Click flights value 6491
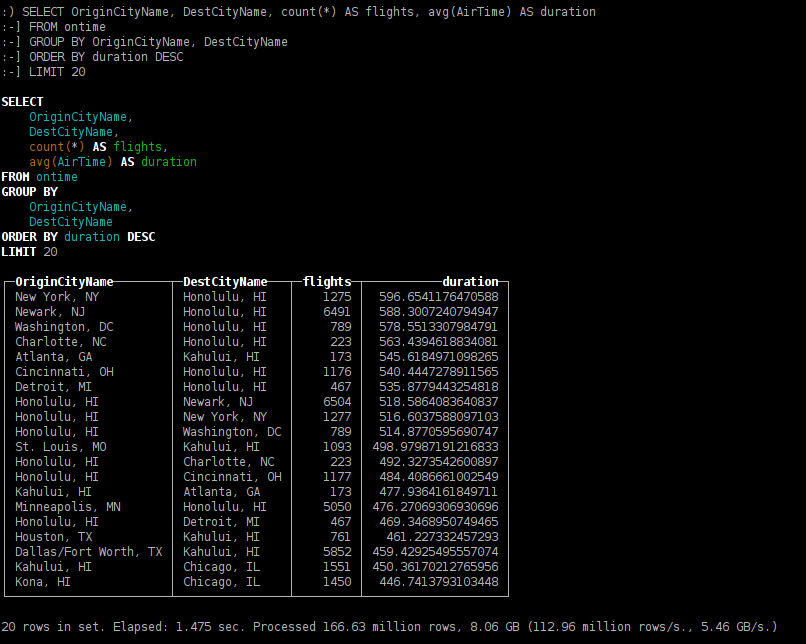 pyautogui.click(x=337, y=312)
